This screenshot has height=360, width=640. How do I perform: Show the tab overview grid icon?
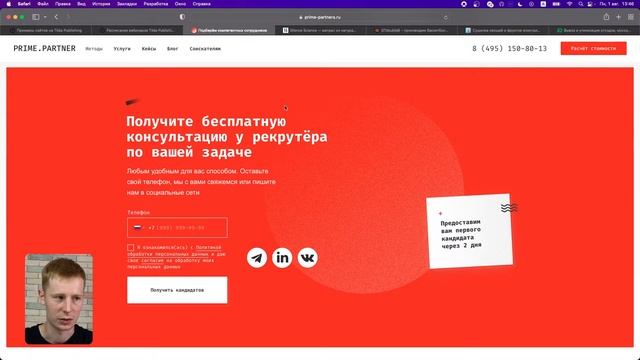point(631,17)
